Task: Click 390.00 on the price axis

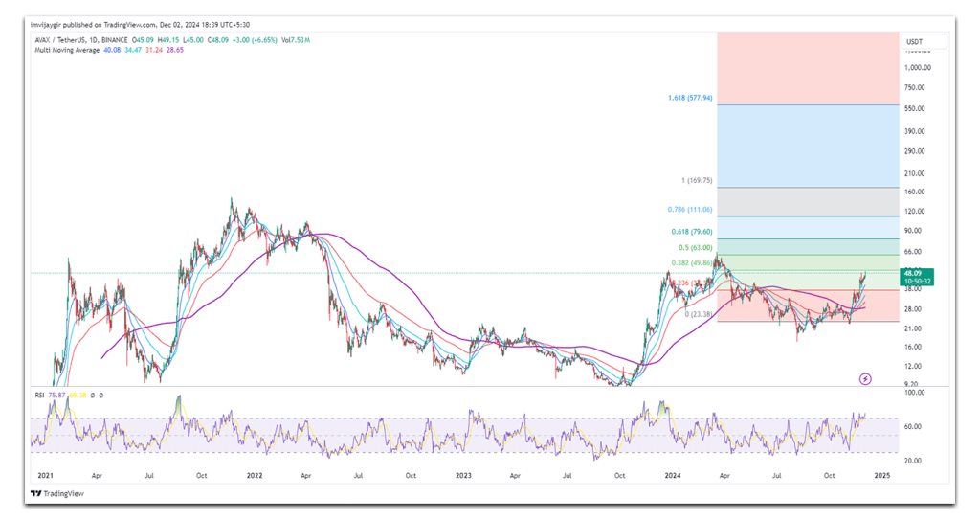Action: 915,131
